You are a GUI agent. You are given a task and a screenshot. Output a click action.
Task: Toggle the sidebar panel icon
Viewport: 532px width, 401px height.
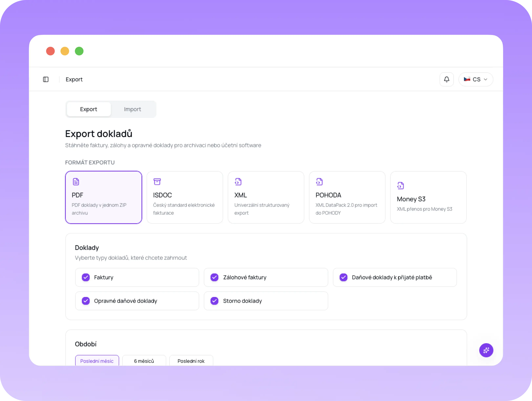click(46, 79)
